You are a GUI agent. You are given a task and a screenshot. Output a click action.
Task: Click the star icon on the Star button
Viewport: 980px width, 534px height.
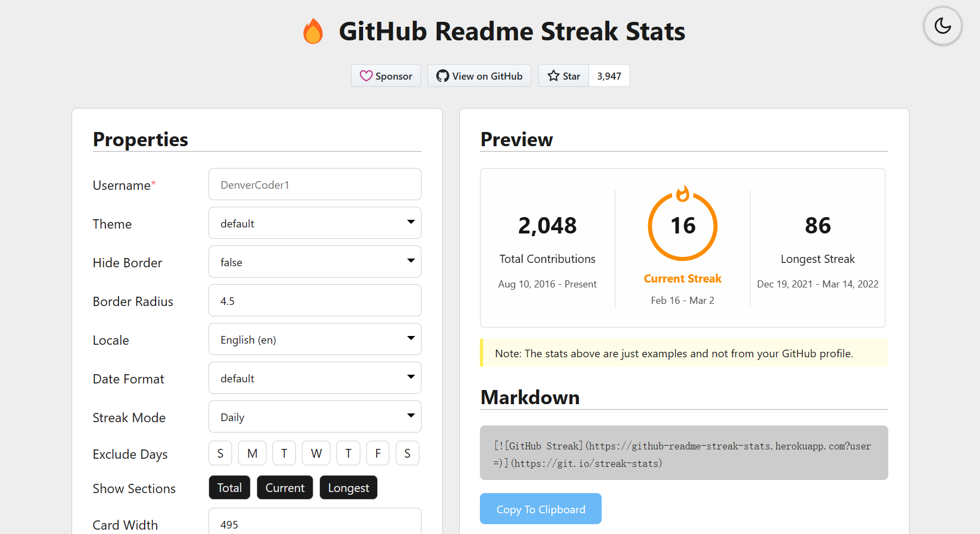coord(554,76)
